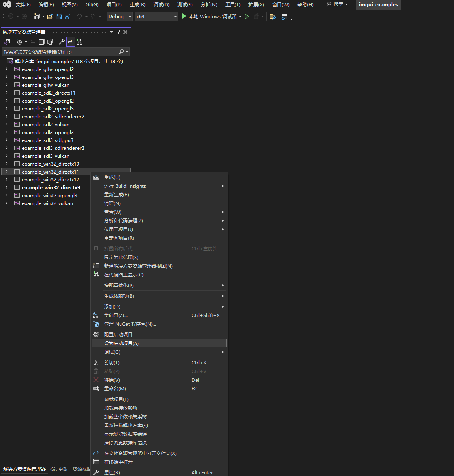Choose 管理 NuGet 程序包(N)...
This screenshot has width=454, height=476.
point(159,324)
